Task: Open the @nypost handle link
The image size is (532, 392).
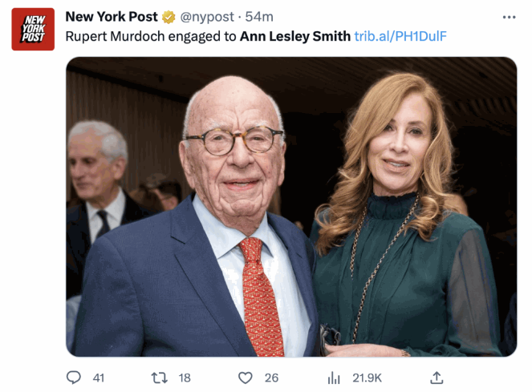Action: coord(207,17)
